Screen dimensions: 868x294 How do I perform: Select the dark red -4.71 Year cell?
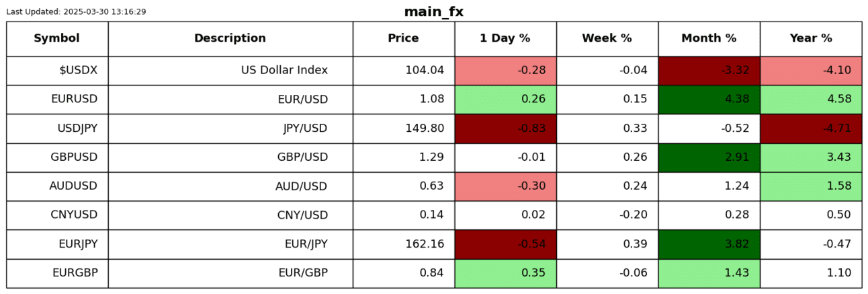811,128
